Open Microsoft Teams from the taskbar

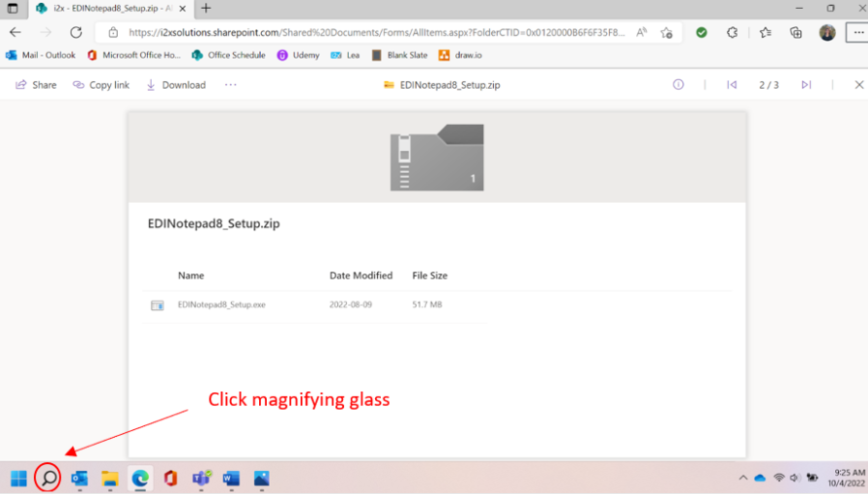201,478
